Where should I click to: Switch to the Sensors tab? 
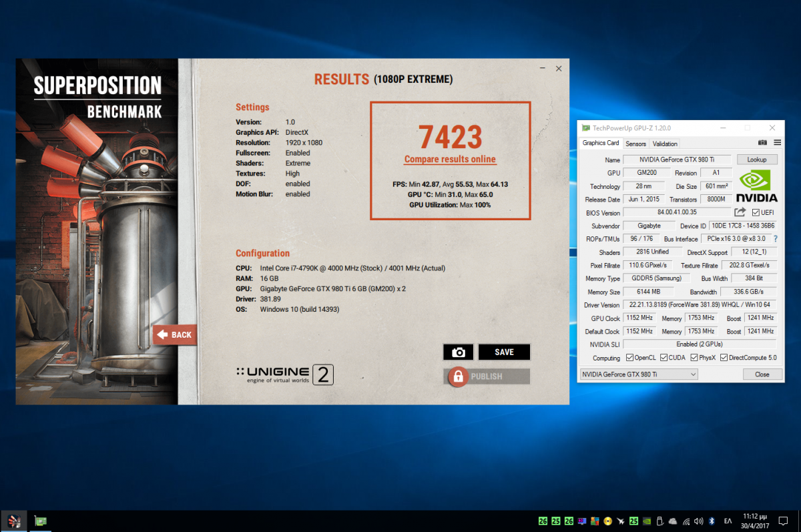click(635, 144)
